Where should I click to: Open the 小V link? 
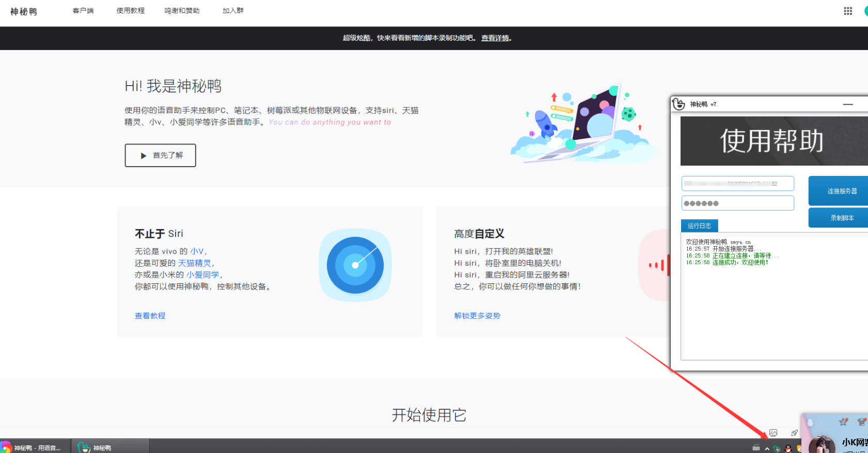coord(197,251)
